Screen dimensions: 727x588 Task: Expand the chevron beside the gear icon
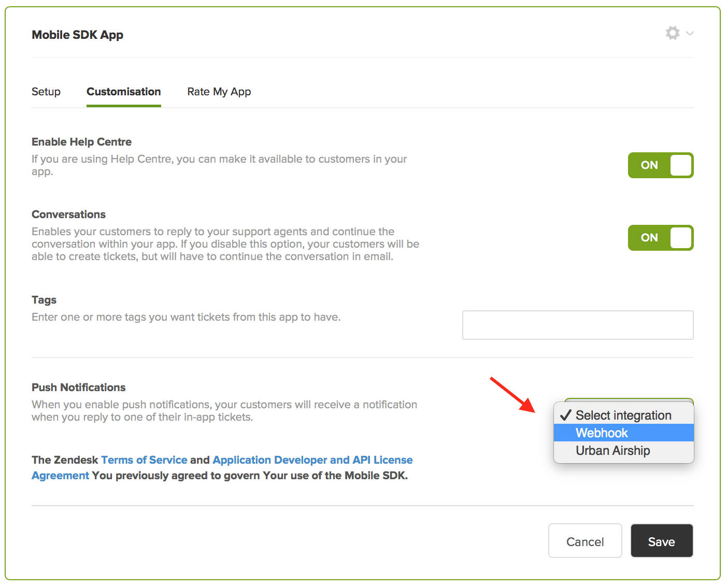tap(690, 33)
